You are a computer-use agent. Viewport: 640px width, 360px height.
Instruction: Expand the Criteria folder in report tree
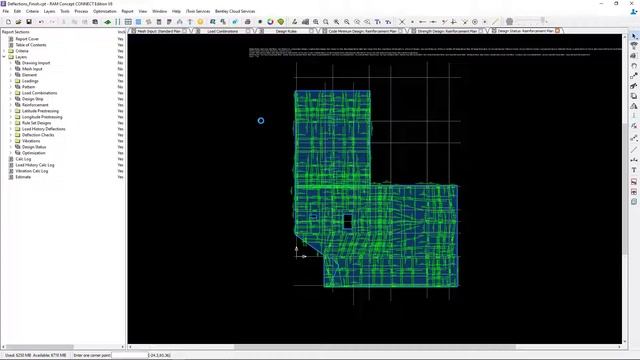tap(4, 51)
